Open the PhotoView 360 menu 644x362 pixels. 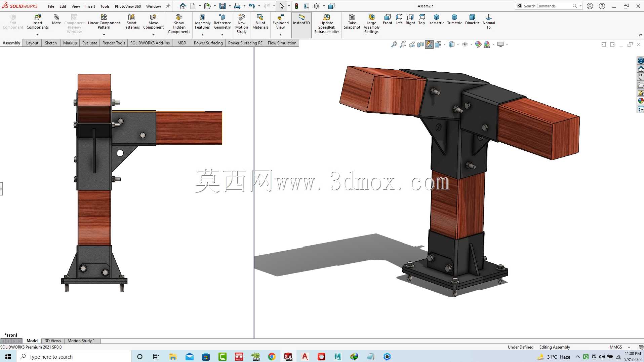click(128, 6)
